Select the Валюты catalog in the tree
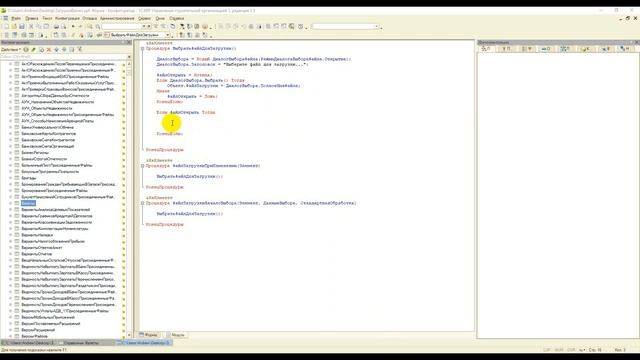The image size is (640, 360). pyautogui.click(x=28, y=203)
